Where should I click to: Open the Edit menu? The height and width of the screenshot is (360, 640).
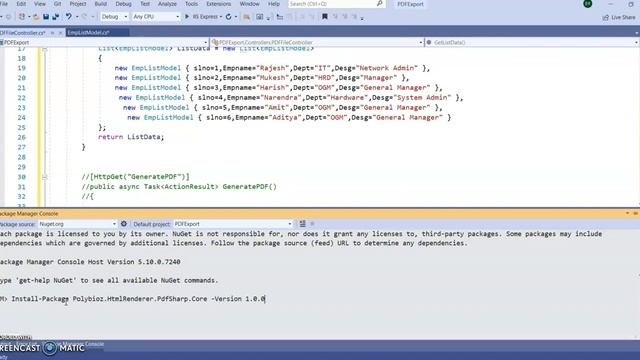[x=21, y=4]
